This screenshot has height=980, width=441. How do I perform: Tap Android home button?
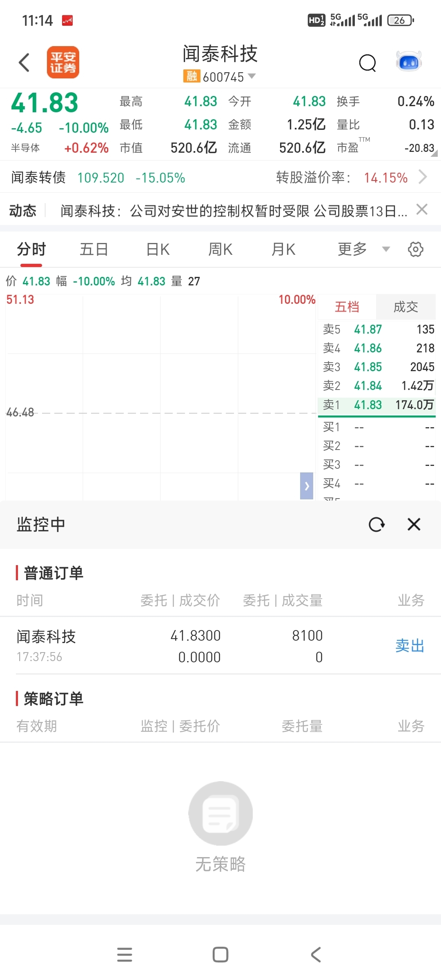(x=220, y=955)
